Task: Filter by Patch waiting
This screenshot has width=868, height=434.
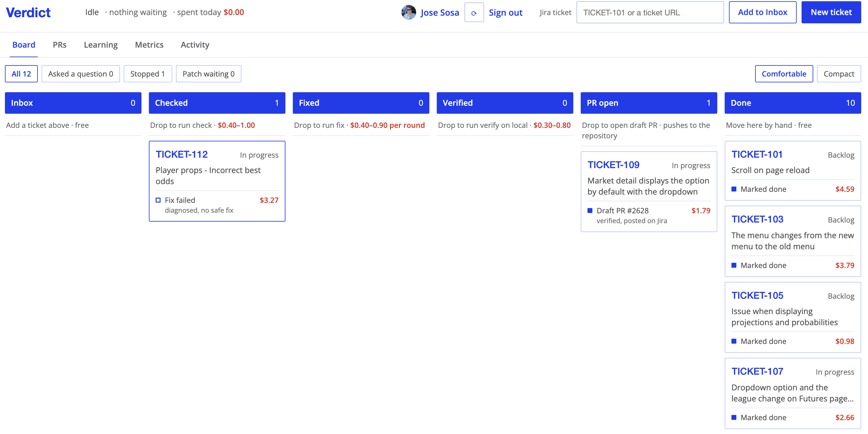Action: [x=209, y=74]
